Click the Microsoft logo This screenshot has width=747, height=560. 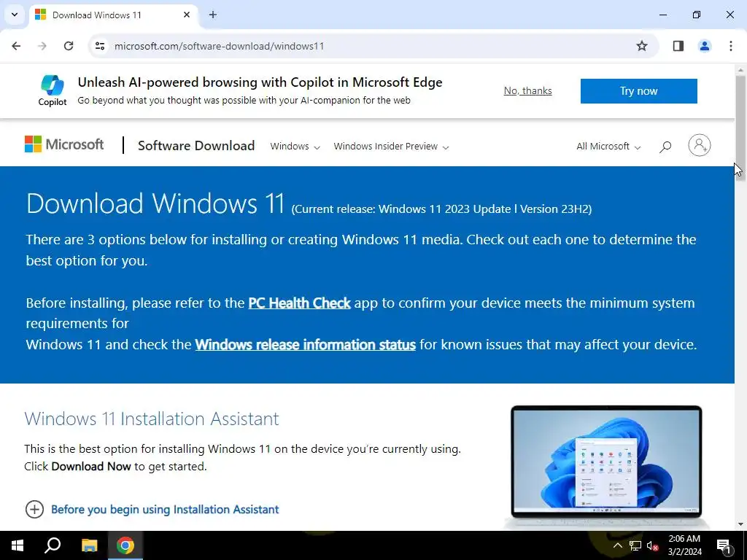[64, 144]
